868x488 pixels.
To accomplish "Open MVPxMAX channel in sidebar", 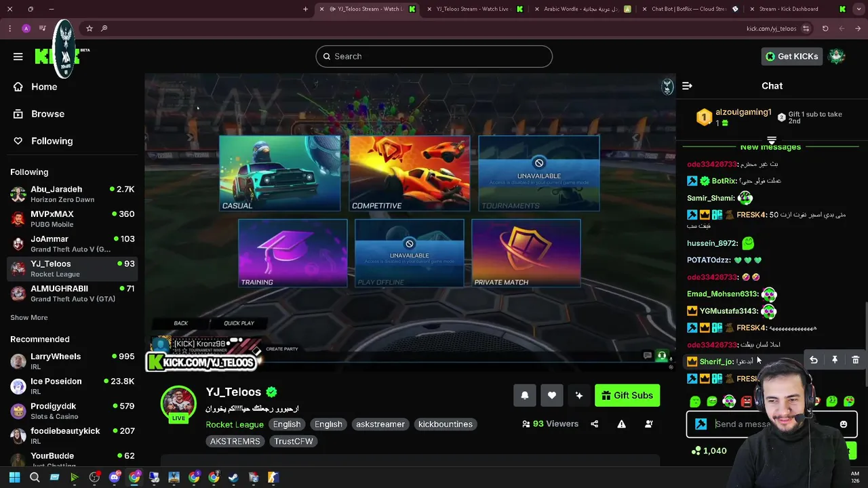I will [x=73, y=219].
